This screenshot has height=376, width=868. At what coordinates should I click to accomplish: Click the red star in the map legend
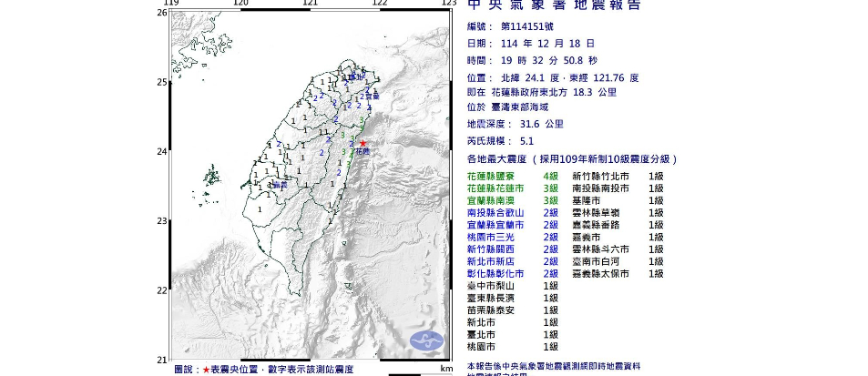coord(206,370)
